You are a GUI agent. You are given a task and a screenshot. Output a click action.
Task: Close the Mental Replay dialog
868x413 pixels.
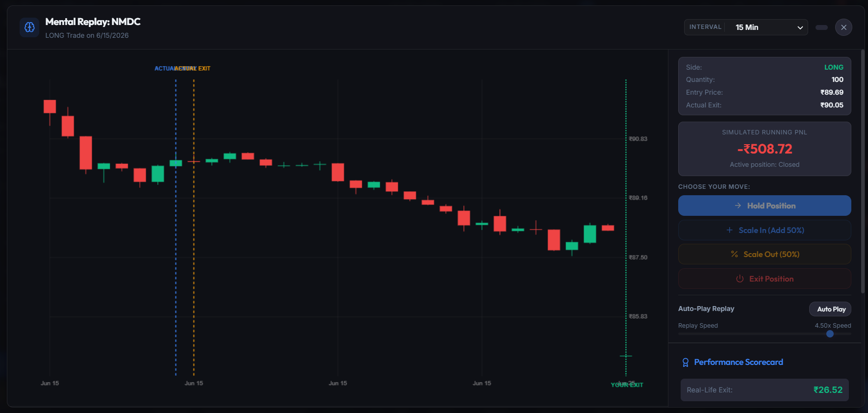(x=843, y=27)
